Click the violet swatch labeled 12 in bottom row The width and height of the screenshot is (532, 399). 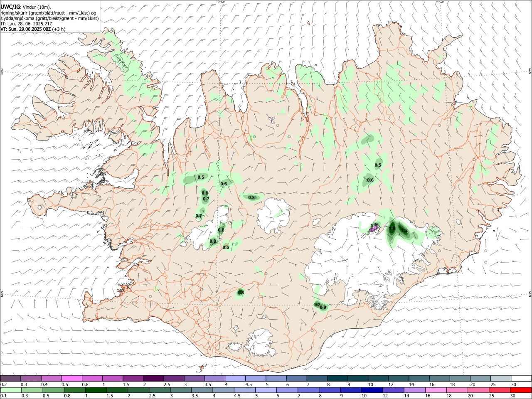393,390
